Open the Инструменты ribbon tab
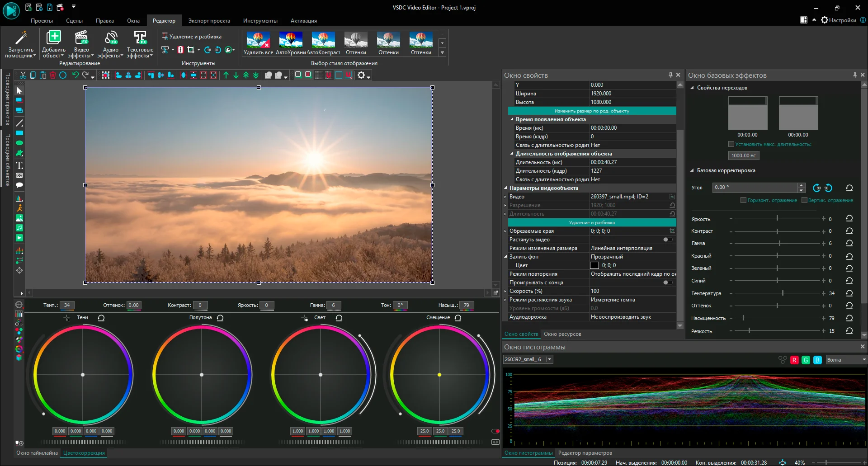 [260, 21]
